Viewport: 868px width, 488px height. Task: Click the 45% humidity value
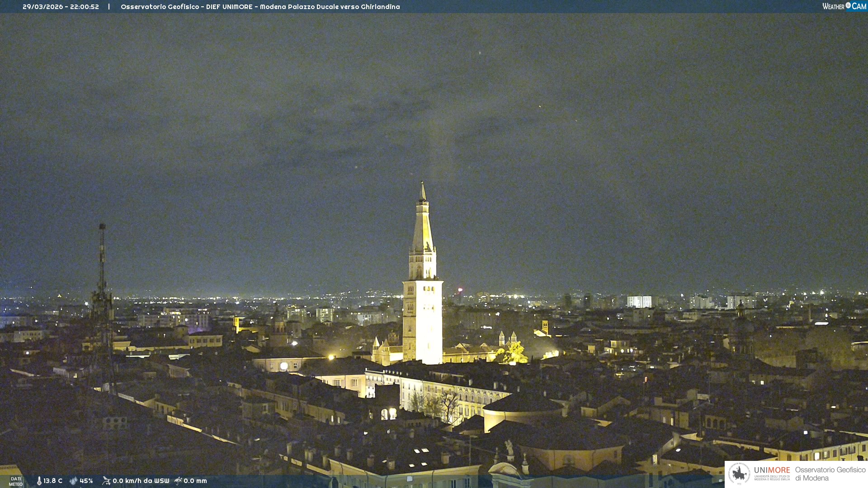click(86, 481)
